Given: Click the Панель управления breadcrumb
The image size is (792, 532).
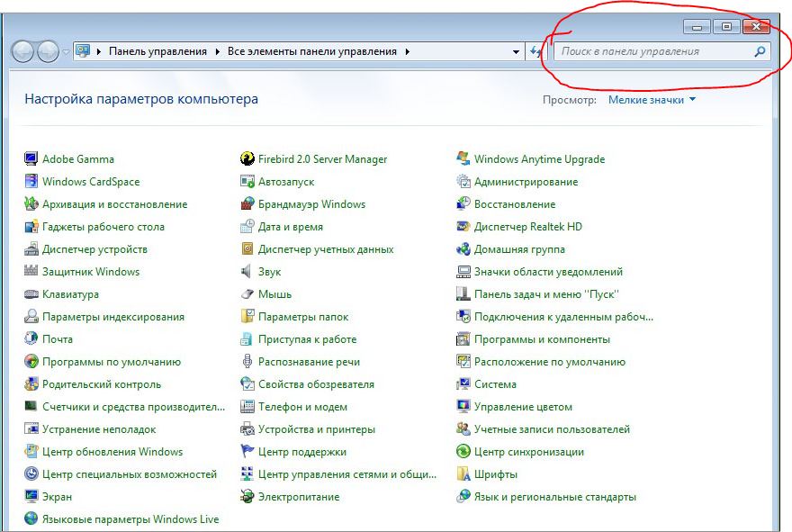Looking at the screenshot, I should [157, 51].
